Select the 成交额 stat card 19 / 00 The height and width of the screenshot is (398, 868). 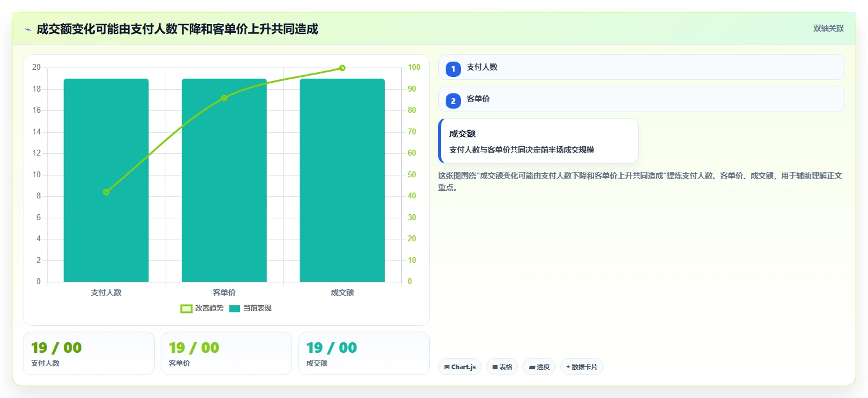(x=364, y=353)
